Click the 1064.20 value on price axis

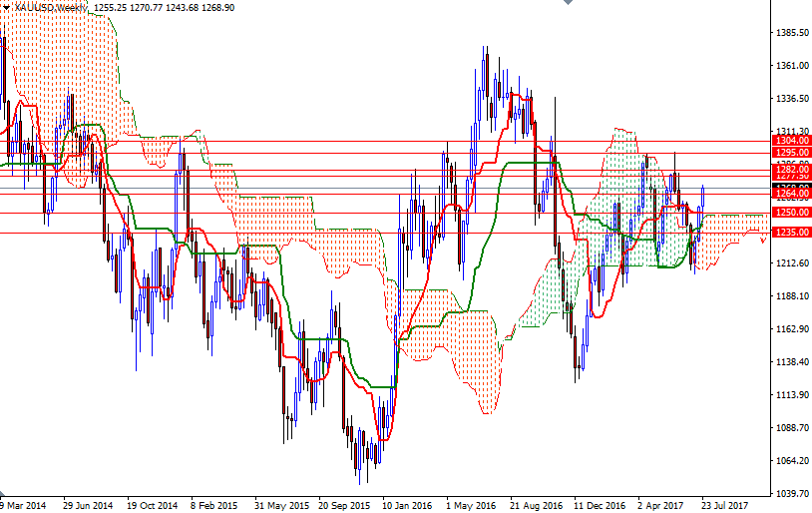coord(791,460)
